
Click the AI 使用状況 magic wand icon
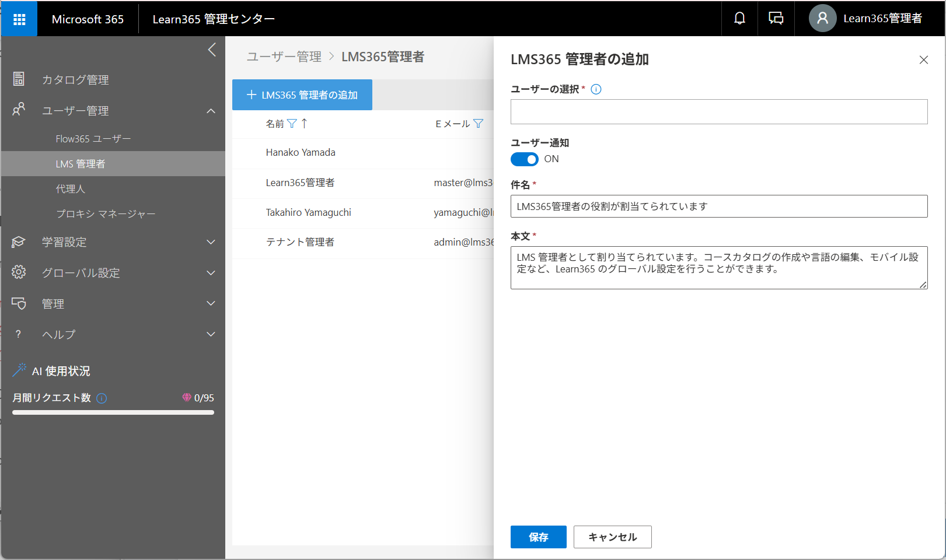[19, 370]
